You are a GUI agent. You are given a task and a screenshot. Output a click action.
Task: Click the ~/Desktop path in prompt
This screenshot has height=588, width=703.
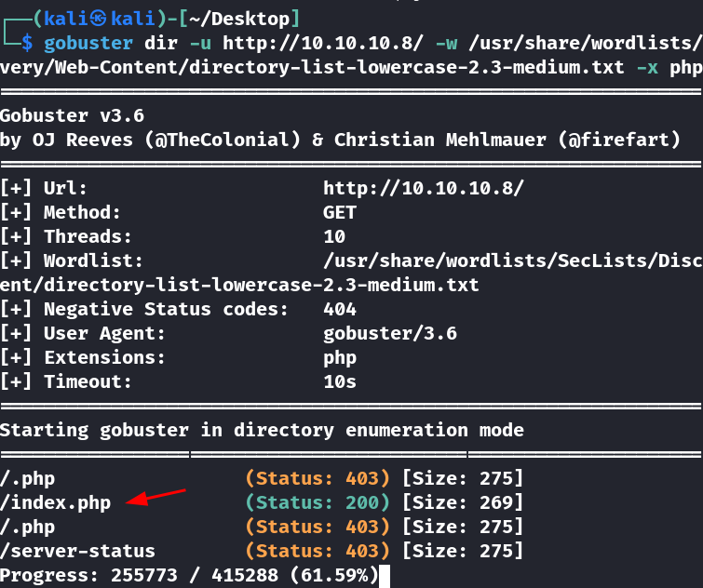(x=239, y=19)
